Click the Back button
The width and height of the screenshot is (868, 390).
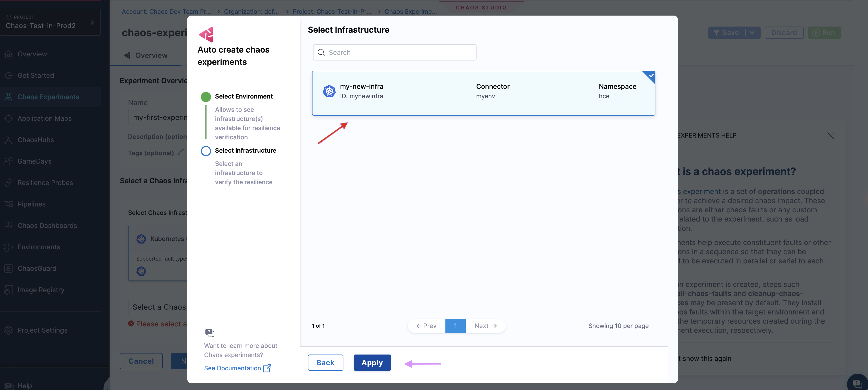[x=325, y=362]
